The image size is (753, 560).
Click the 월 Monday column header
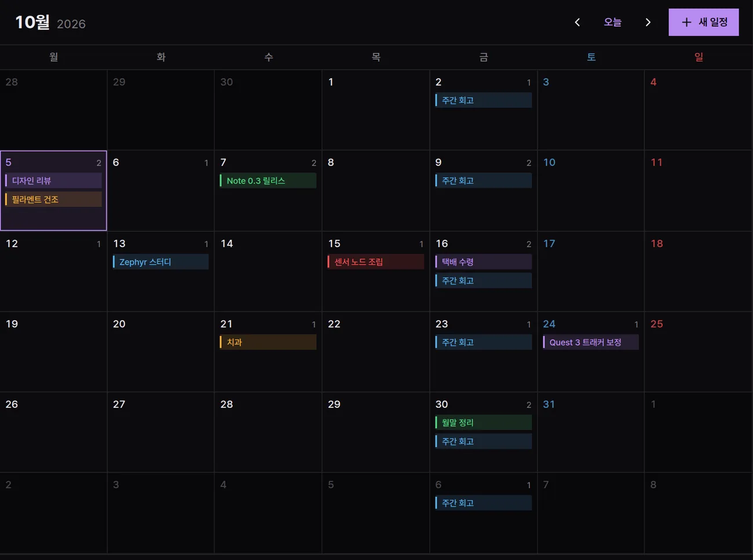(x=53, y=57)
